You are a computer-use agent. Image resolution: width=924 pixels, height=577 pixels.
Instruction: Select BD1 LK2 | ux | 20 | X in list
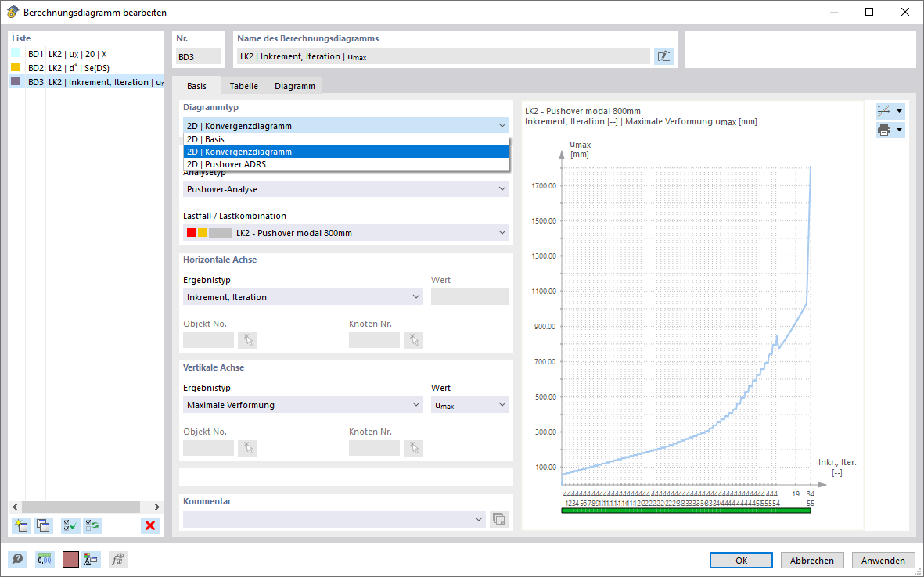[86, 54]
